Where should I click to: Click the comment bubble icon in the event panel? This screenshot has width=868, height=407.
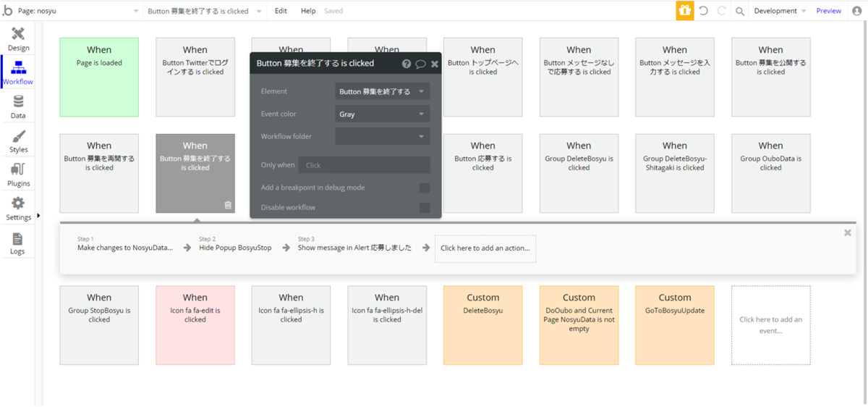pyautogui.click(x=420, y=64)
